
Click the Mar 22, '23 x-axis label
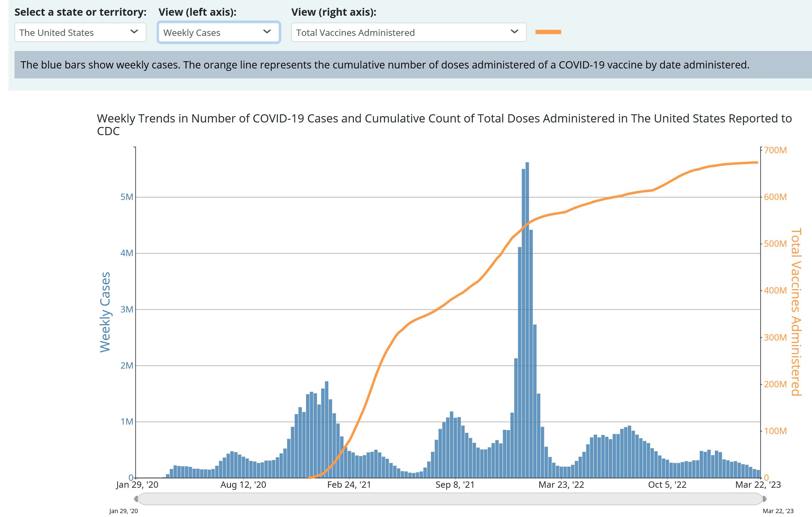click(x=758, y=485)
